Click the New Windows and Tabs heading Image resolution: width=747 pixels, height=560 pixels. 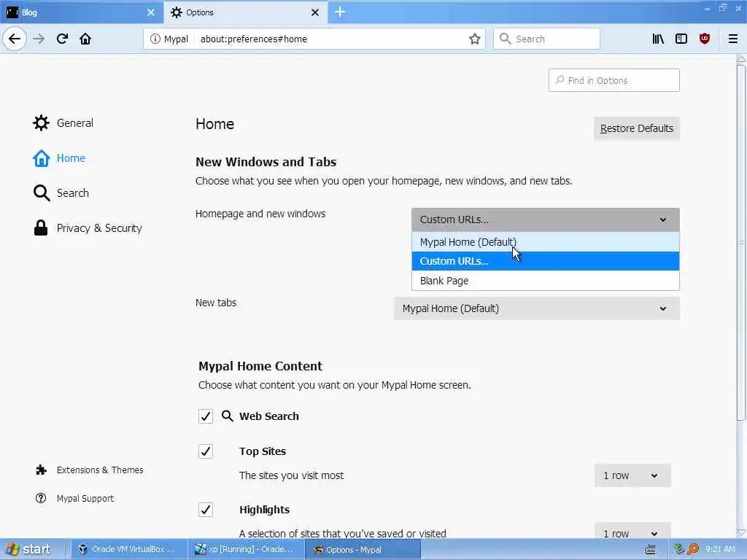pos(266,162)
